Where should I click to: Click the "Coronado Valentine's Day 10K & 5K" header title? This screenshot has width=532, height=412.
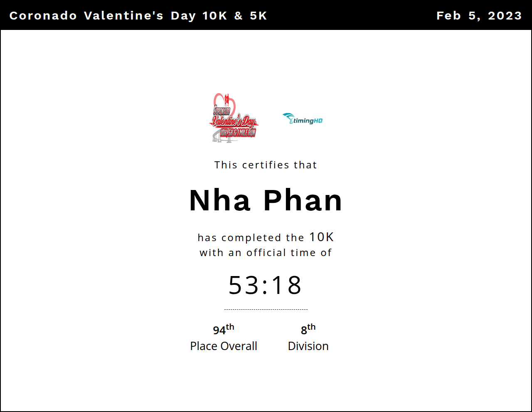(x=138, y=16)
